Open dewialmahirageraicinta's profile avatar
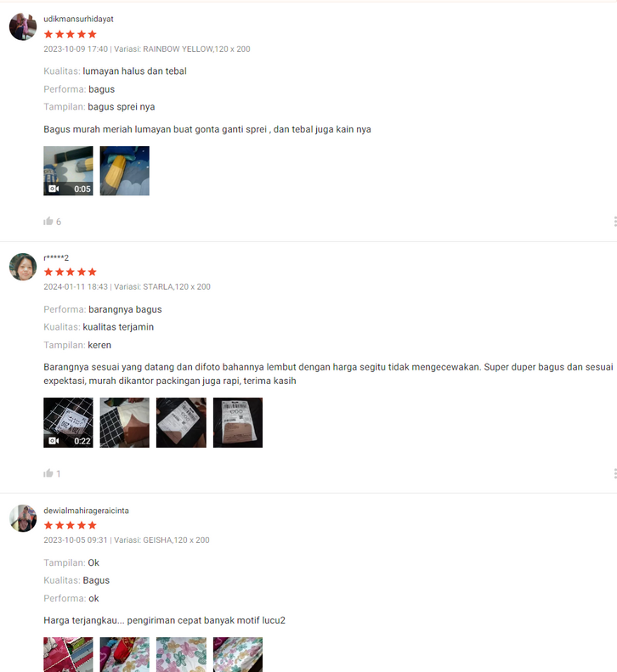This screenshot has width=617, height=672. tap(23, 518)
